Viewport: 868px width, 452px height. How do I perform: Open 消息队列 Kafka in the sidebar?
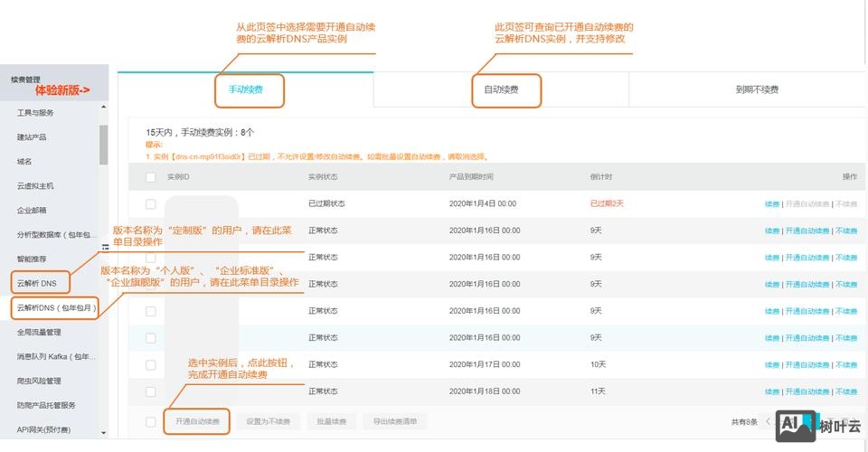(56, 356)
